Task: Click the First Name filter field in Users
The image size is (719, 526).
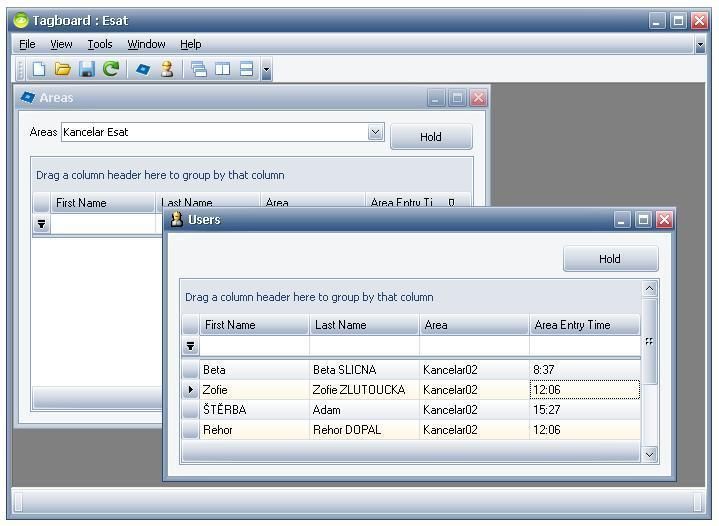Action: pos(254,346)
